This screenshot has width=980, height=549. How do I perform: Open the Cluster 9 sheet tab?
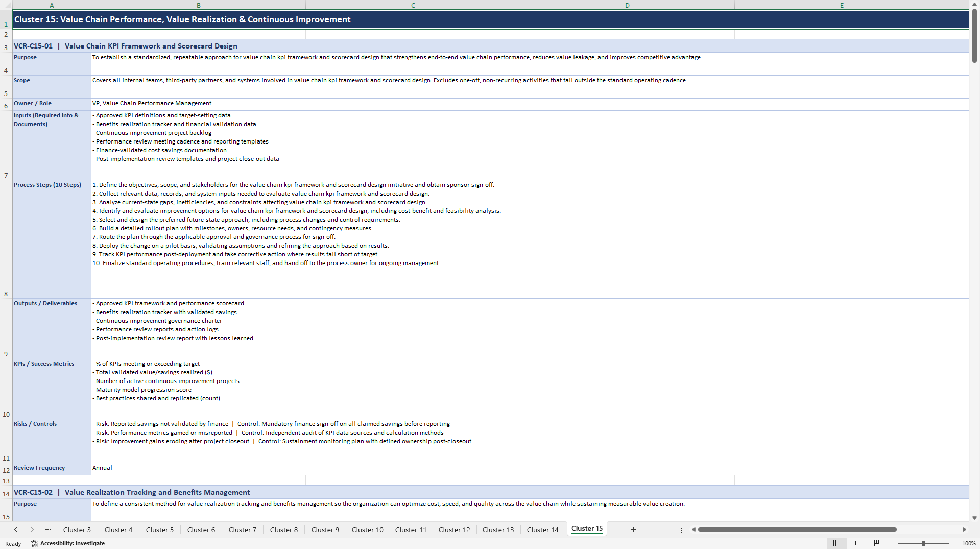325,530
